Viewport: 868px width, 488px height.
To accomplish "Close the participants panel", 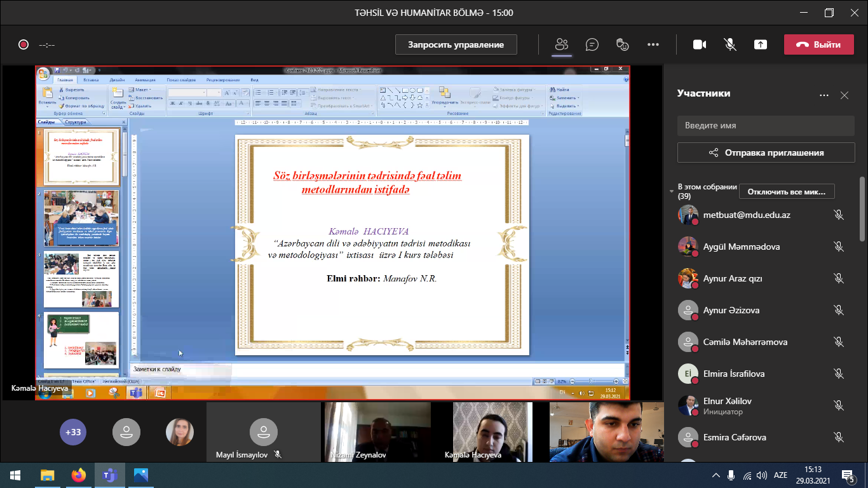I will tap(844, 95).
